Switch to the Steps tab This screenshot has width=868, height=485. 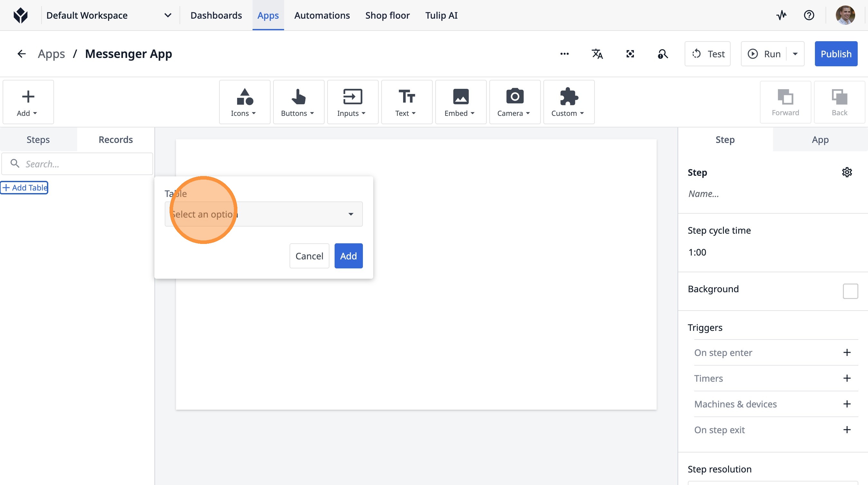point(38,140)
